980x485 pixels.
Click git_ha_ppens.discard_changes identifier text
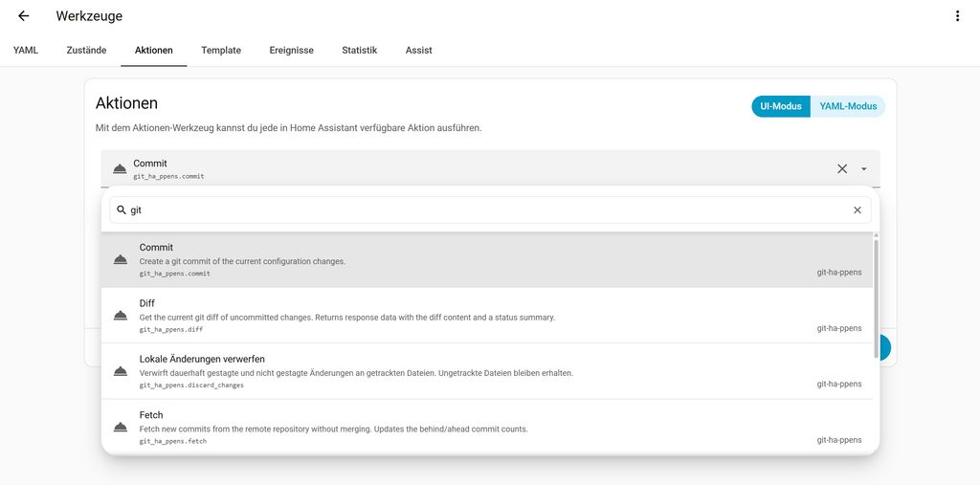point(191,385)
